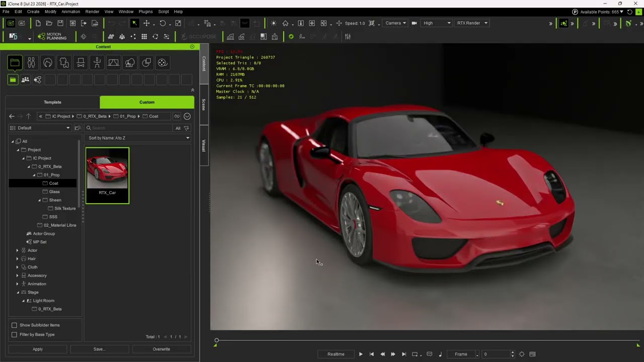The height and width of the screenshot is (362, 644).
Task: Expand the Hair tree node
Action: (17, 258)
